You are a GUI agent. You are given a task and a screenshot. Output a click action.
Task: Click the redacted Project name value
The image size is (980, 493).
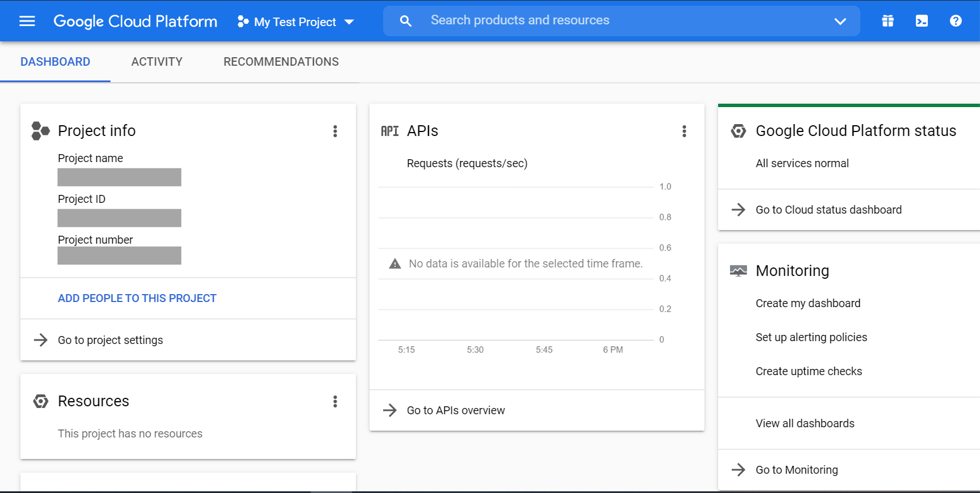[x=120, y=177]
